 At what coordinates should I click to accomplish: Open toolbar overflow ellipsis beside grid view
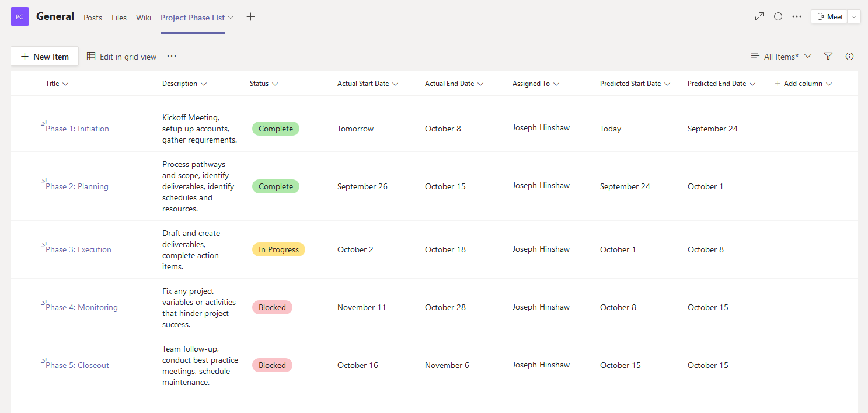point(172,56)
